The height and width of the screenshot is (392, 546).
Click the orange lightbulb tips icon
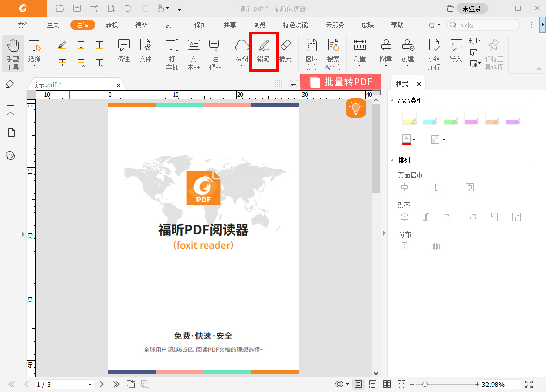click(356, 108)
